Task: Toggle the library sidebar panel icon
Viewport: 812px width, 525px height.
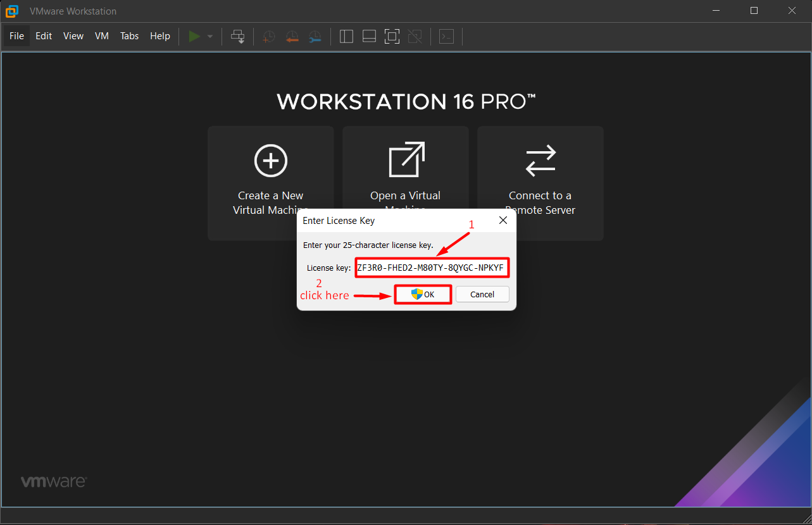Action: 346,37
